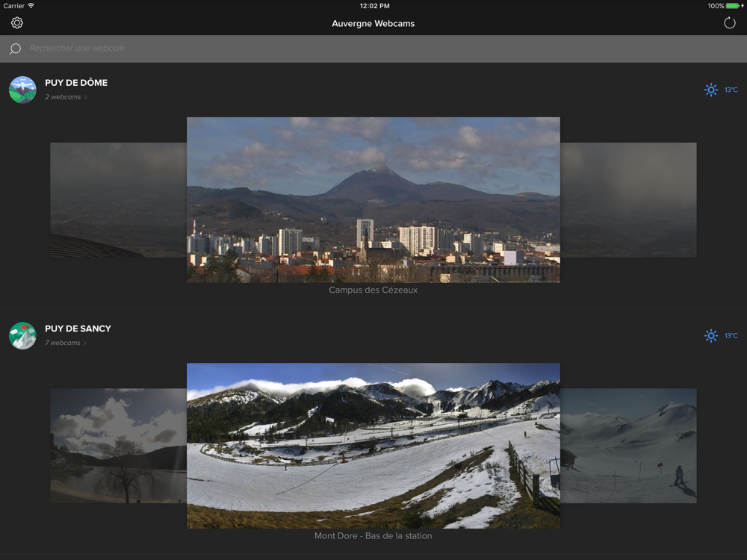Tap the 13°C temperature for Puy de Sancy
This screenshot has height=560, width=747.
(x=731, y=336)
